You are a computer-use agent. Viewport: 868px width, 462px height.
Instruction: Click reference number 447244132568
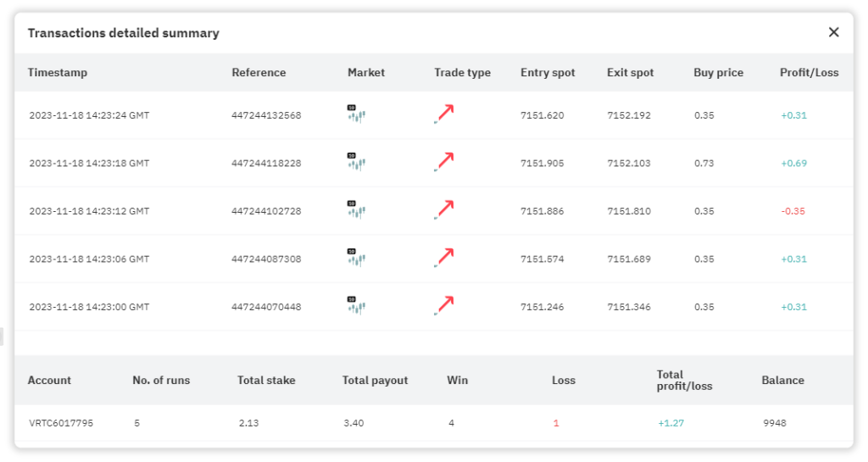266,115
